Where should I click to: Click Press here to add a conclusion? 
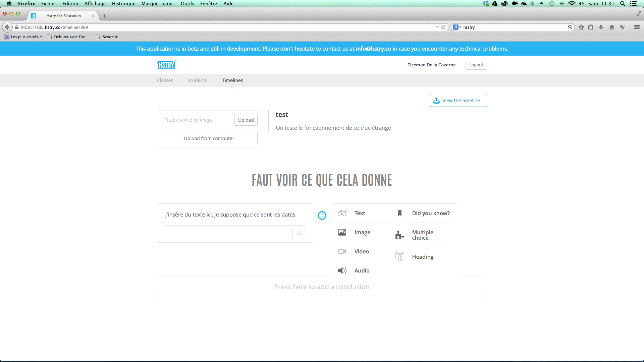[322, 287]
